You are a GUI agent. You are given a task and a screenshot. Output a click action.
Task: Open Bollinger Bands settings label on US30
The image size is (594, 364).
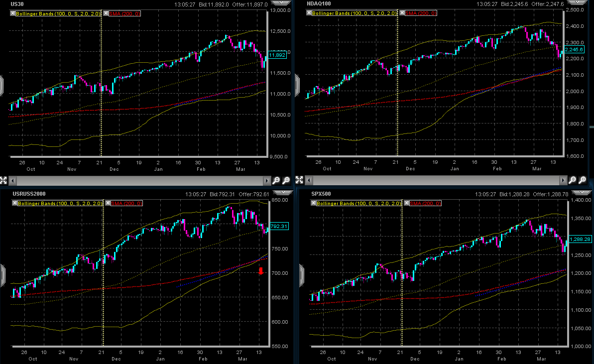coord(58,13)
